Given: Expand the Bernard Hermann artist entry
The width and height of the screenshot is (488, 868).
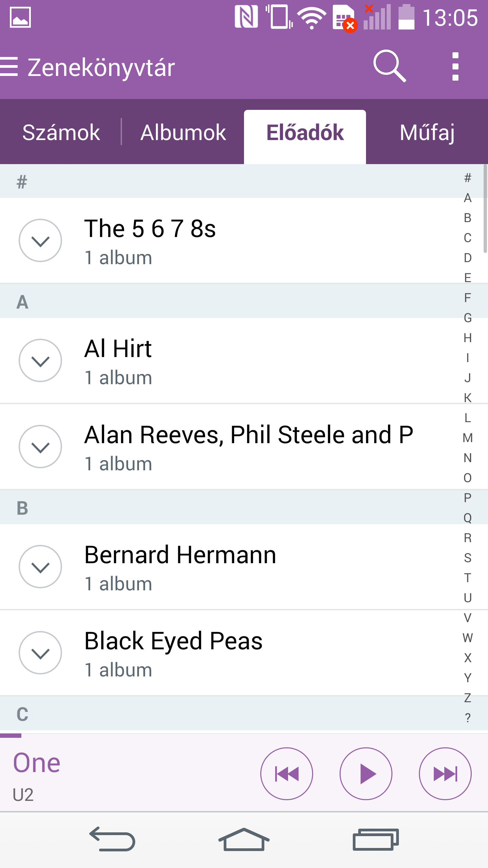Looking at the screenshot, I should point(40,567).
